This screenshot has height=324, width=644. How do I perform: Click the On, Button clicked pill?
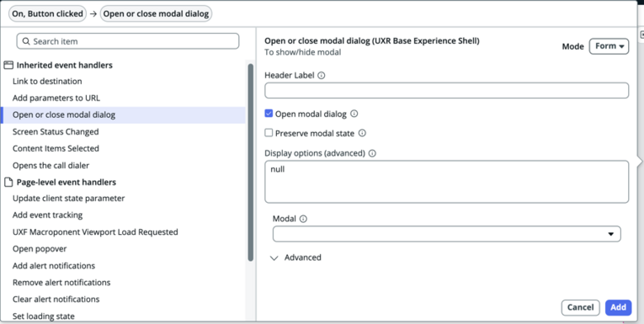pyautogui.click(x=47, y=13)
